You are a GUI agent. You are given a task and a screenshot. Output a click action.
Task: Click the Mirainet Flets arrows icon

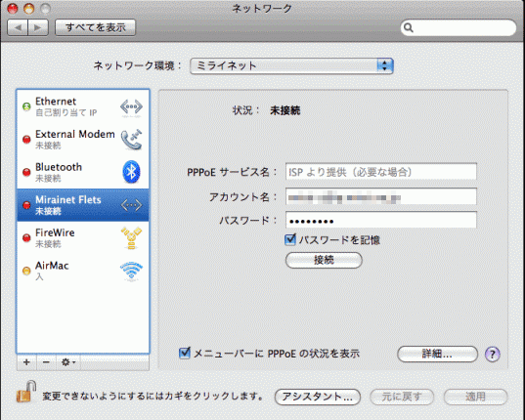131,205
